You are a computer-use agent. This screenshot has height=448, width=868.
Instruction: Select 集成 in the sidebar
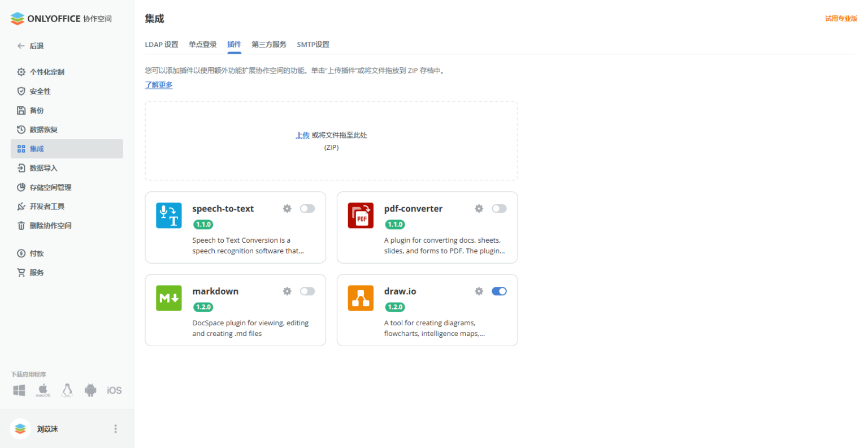[67, 149]
